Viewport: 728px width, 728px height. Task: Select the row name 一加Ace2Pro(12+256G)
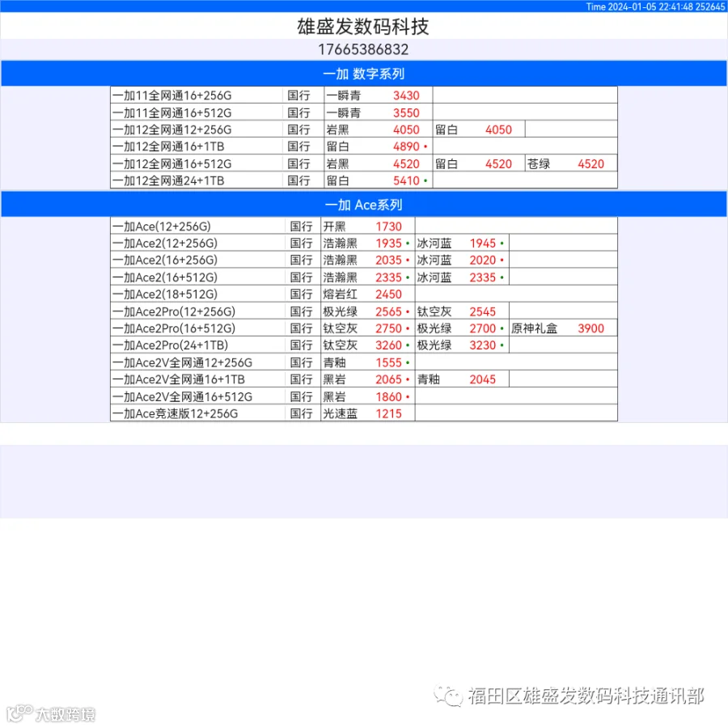click(174, 311)
